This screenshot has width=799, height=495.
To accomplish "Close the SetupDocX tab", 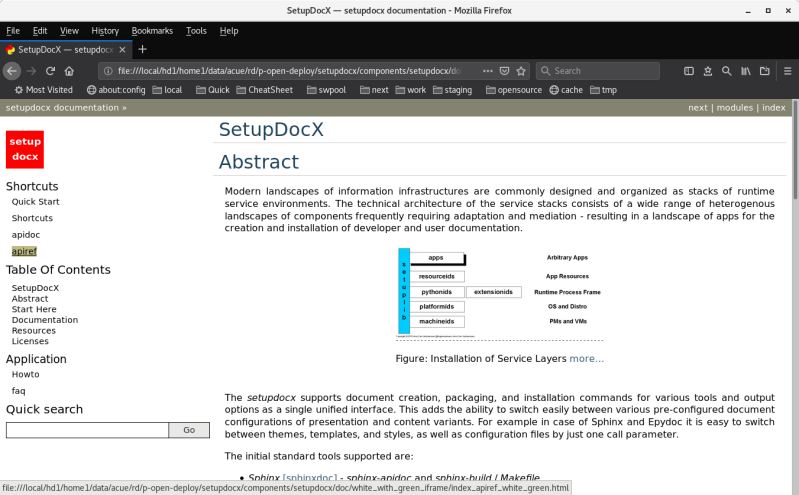I will [x=122, y=49].
